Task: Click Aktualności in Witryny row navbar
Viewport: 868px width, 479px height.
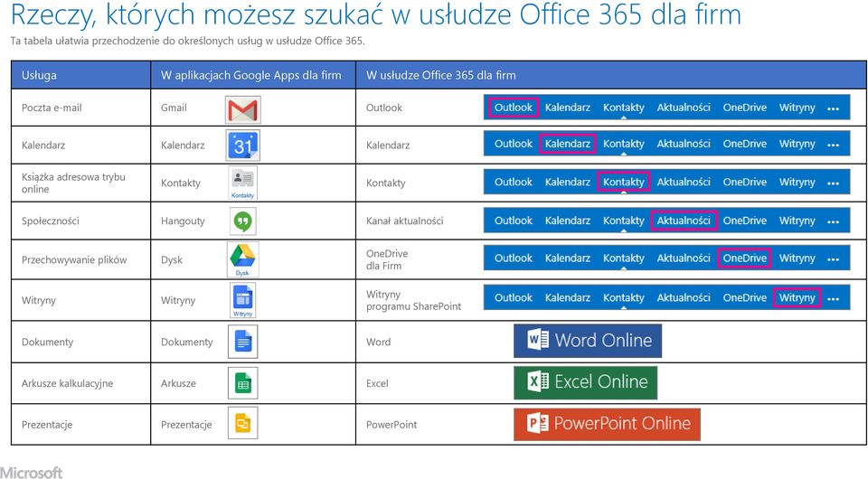Action: (x=684, y=297)
